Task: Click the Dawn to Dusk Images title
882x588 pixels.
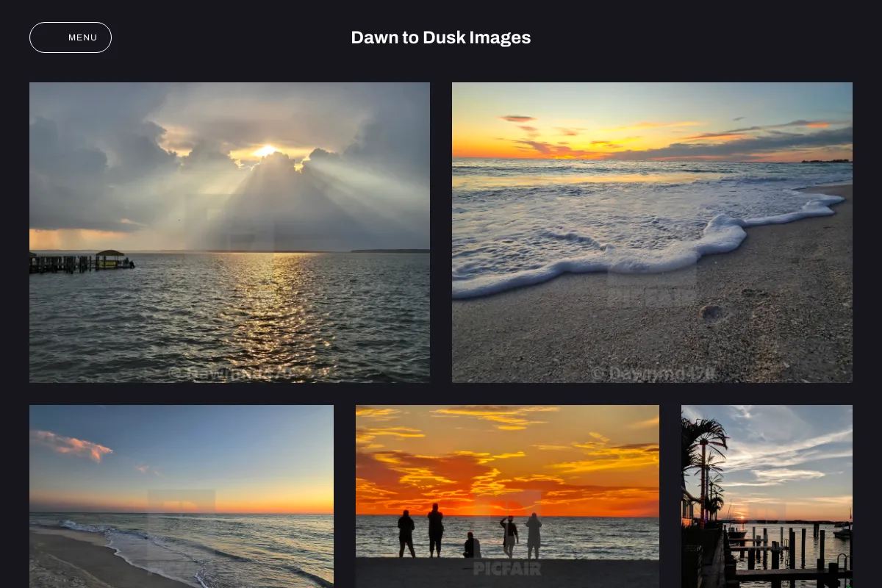Action: 441,37
